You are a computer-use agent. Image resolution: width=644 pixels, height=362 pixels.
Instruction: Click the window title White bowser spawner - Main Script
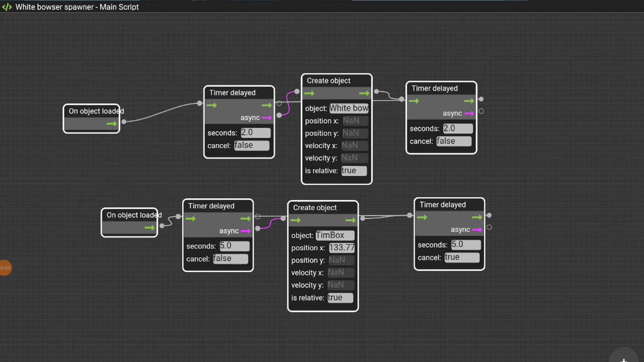click(x=77, y=7)
